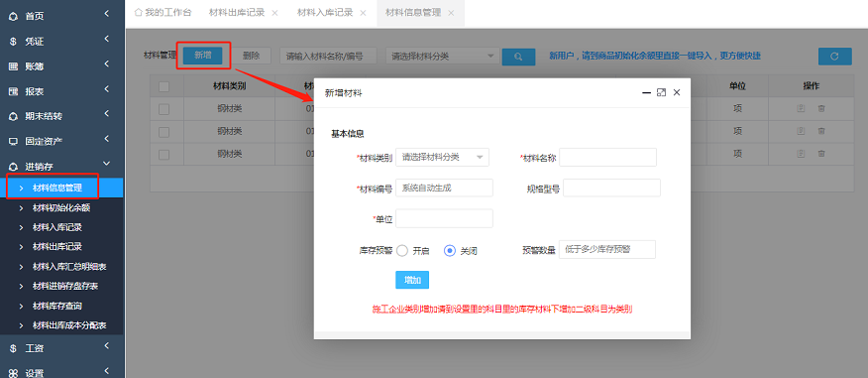Screen dimensions: 868x378
Task: Minimize the 新增材料 dialog
Action: pos(646,92)
